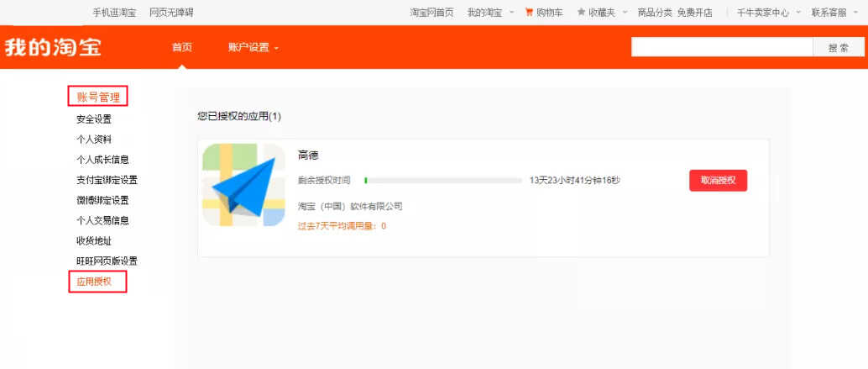
Task: Click the 我的淘宝 logo
Action: pyautogui.click(x=53, y=47)
